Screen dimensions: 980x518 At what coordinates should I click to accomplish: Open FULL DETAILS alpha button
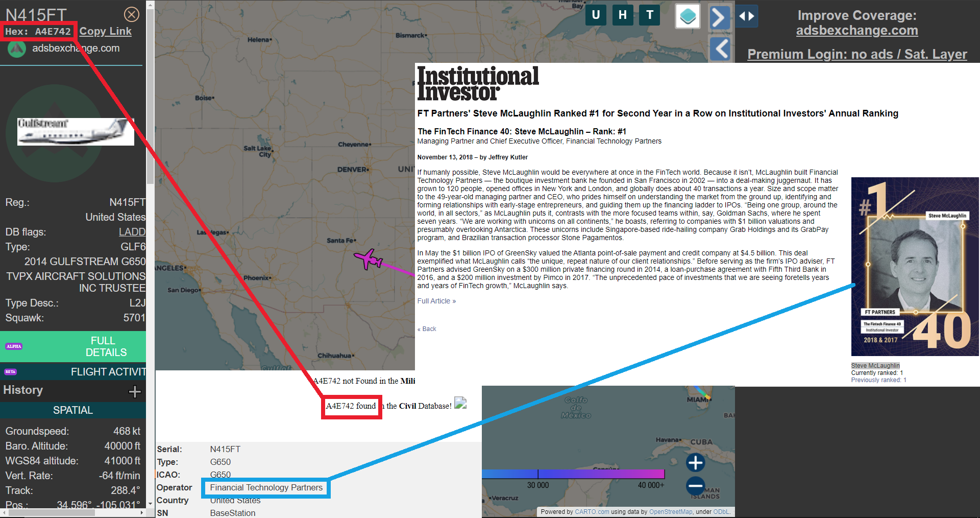pos(73,346)
